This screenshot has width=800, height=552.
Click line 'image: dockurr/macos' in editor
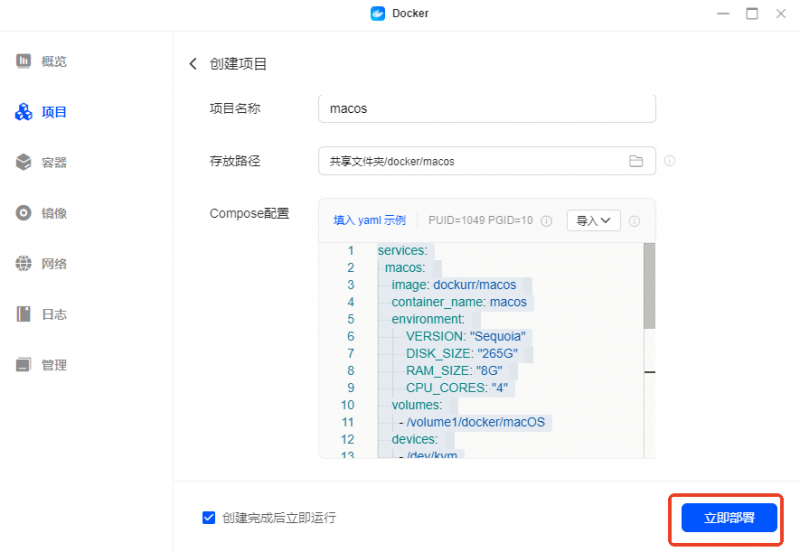tap(454, 285)
